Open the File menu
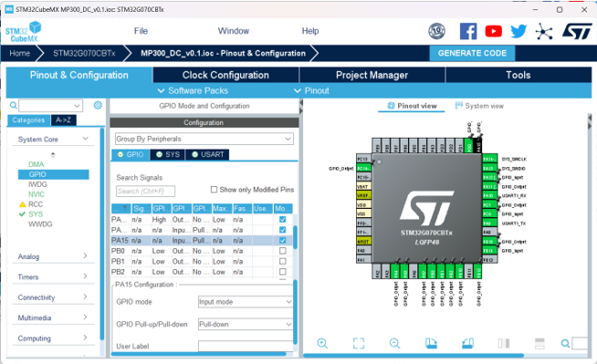Screen dimensions: 597x364 click(x=141, y=31)
